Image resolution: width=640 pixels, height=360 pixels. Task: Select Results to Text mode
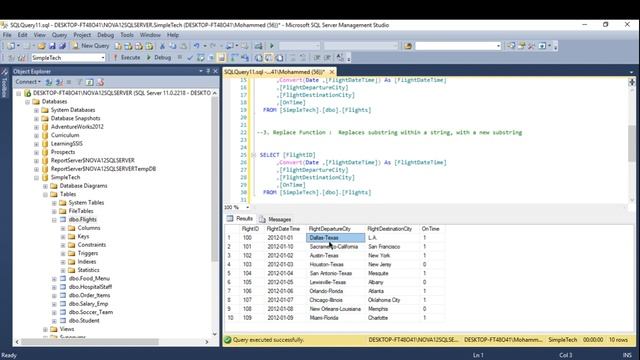258,58
